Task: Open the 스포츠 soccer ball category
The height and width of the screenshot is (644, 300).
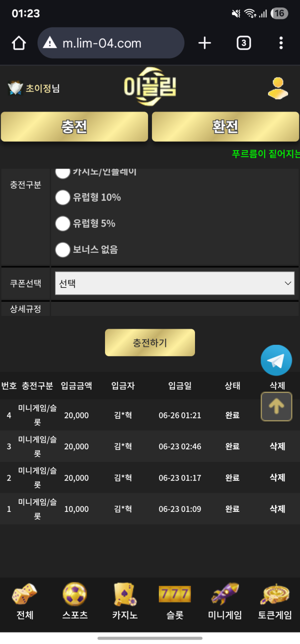Action: tap(74, 601)
